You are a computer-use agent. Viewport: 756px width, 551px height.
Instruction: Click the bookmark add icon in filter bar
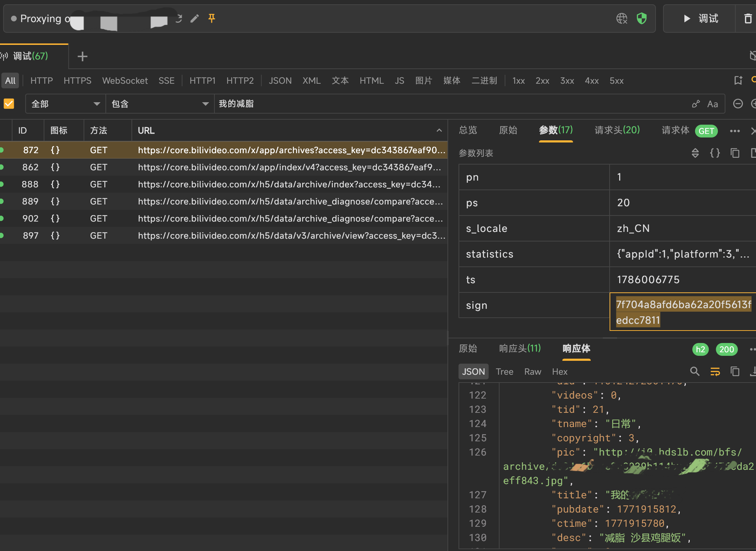(x=738, y=80)
